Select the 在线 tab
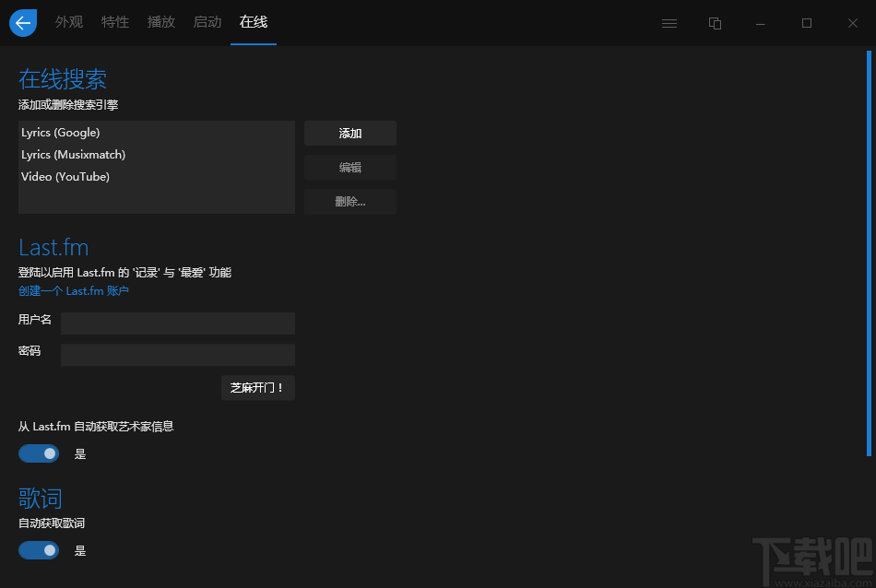This screenshot has width=876, height=588. click(x=253, y=22)
